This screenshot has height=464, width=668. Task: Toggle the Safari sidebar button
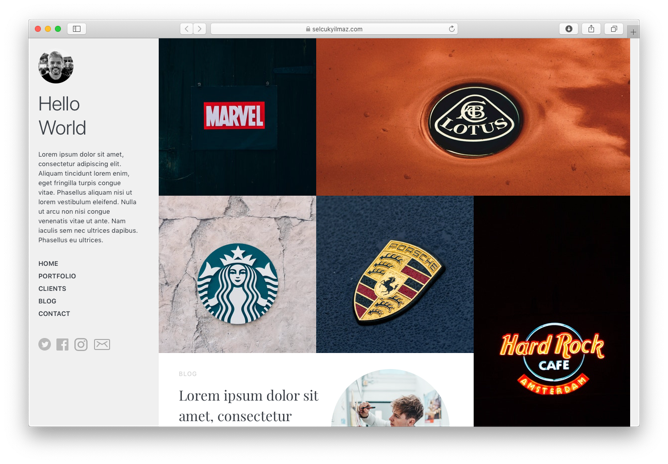point(77,29)
